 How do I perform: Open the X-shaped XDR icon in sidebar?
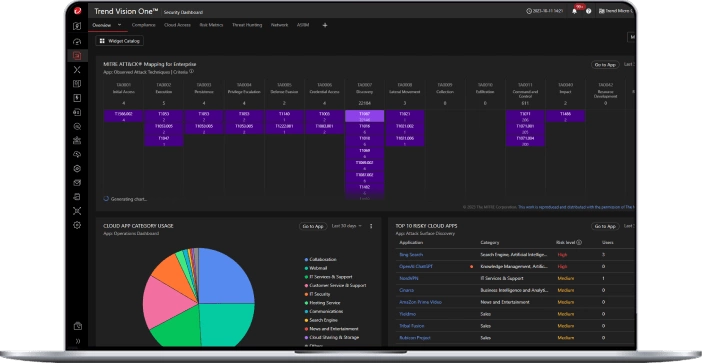[x=77, y=70]
